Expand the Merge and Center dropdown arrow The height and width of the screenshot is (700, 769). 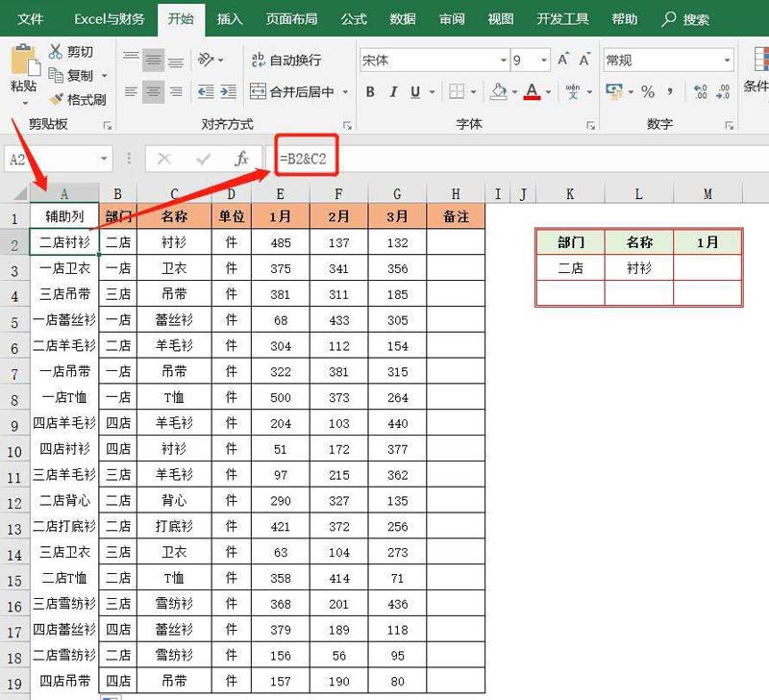pos(345,91)
